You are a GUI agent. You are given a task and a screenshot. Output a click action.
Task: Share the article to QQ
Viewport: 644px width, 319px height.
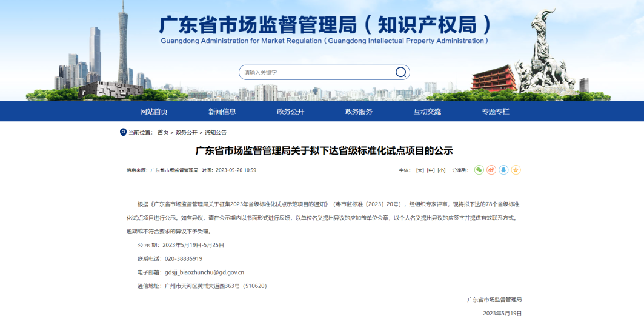tap(503, 170)
